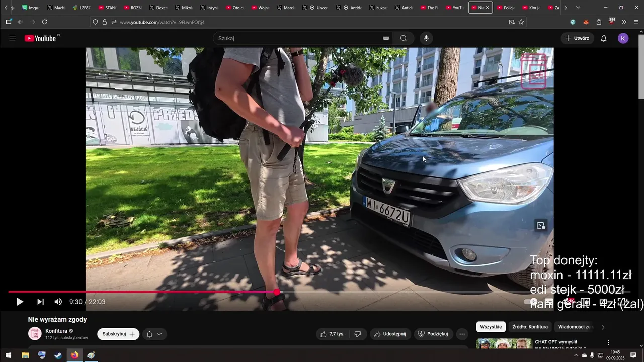Click the magnifier search button
Screen dimensions: 644x362
tap(404, 38)
